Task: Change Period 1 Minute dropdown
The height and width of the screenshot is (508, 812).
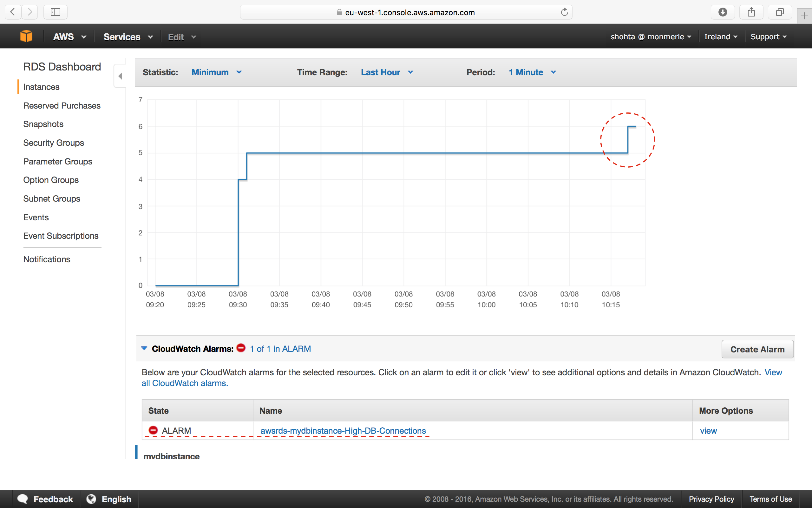Action: (533, 72)
